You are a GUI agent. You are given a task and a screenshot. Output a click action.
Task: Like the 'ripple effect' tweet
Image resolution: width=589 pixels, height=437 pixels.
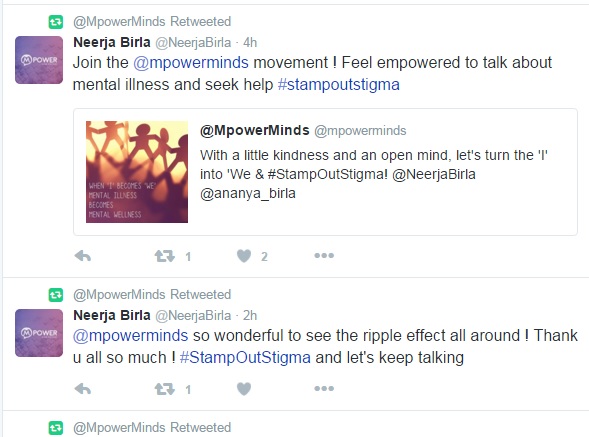coord(244,389)
